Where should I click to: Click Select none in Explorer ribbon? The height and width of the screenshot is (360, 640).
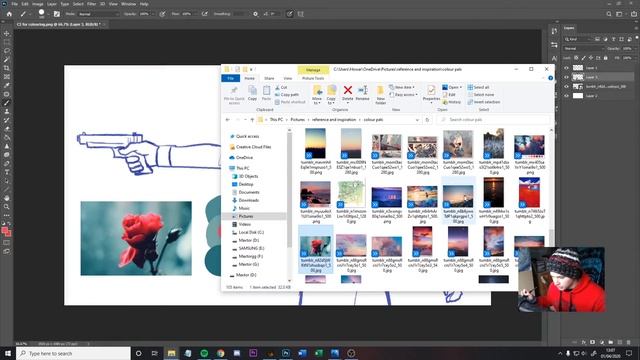[x=481, y=95]
